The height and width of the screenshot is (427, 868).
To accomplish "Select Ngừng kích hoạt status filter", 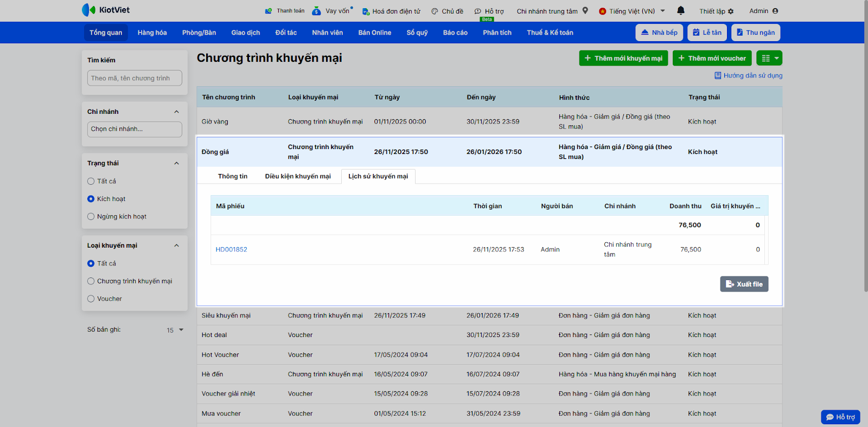I will tap(91, 217).
